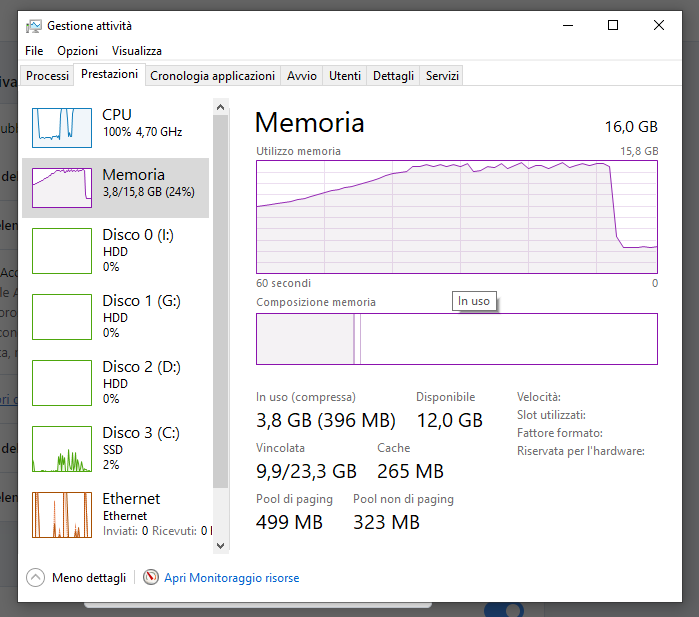Open the Apri Monitoraggio risorse link
This screenshot has height=617, width=699.
point(231,578)
